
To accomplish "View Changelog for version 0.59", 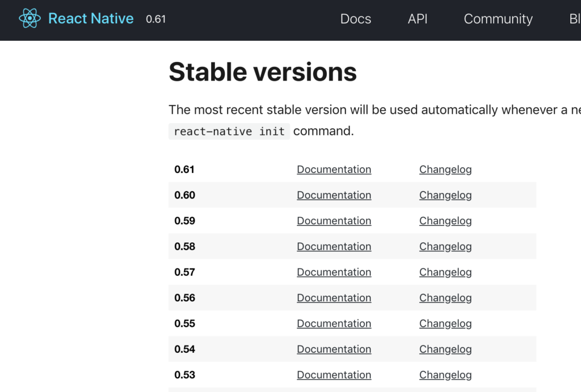I will (x=445, y=221).
